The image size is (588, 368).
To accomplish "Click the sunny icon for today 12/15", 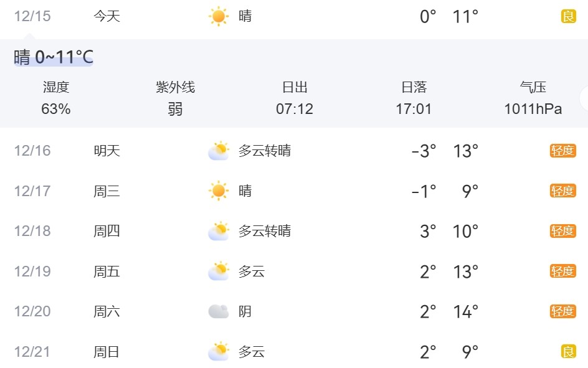I will click(219, 16).
